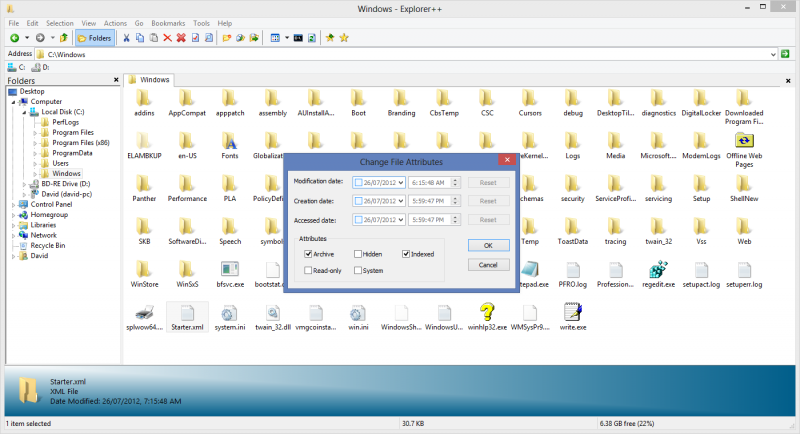The height and width of the screenshot is (434, 800).
Task: Click the green Back navigation arrow
Action: [x=15, y=38]
